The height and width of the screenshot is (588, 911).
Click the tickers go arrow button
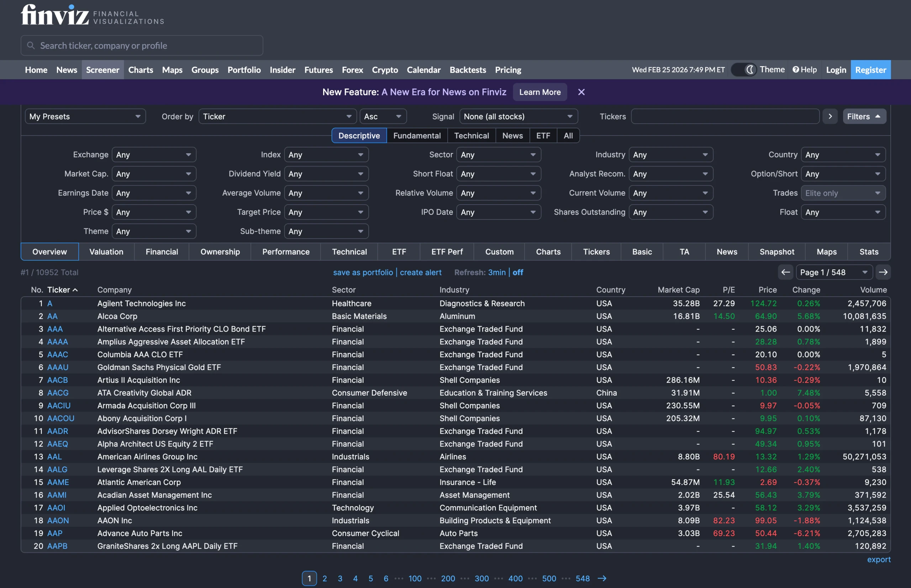coord(830,116)
